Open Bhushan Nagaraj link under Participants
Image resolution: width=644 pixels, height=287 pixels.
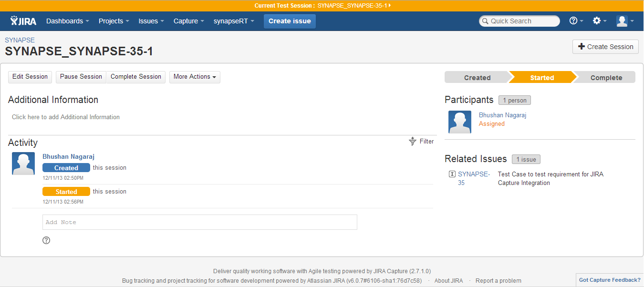coord(503,115)
